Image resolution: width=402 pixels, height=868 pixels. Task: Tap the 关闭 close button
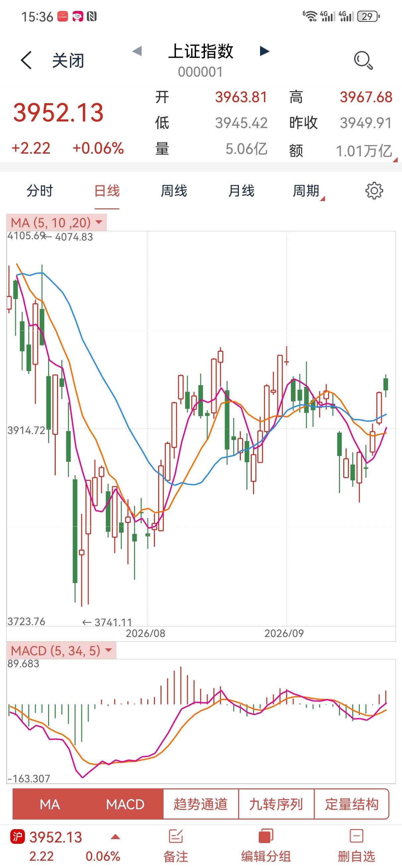[x=68, y=61]
